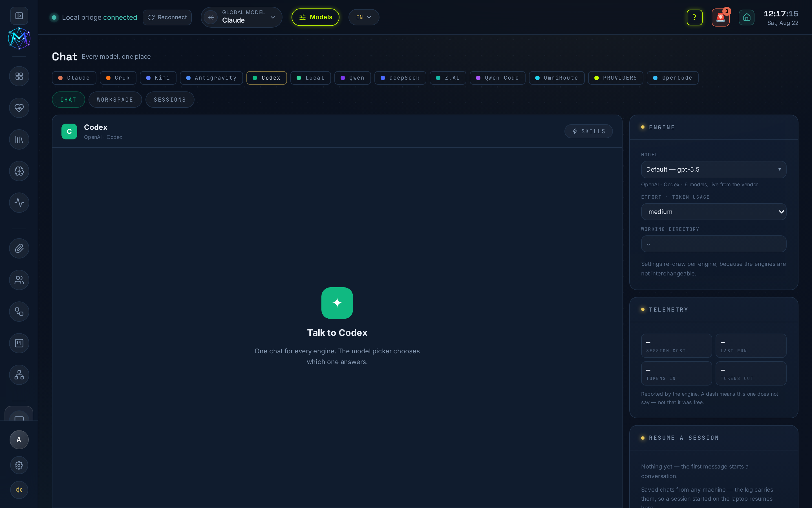Click the green sparkle icon above Talk to Codex

point(337,303)
